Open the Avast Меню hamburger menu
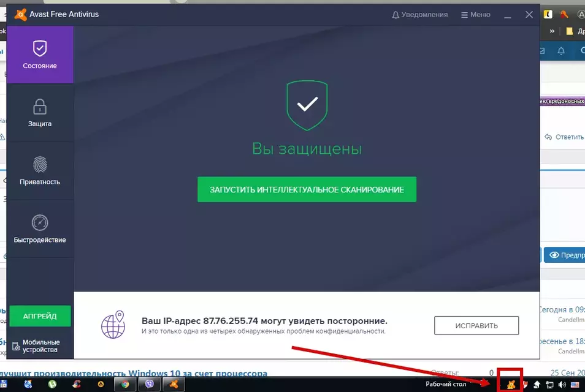Image resolution: width=585 pixels, height=392 pixels. 476,15
